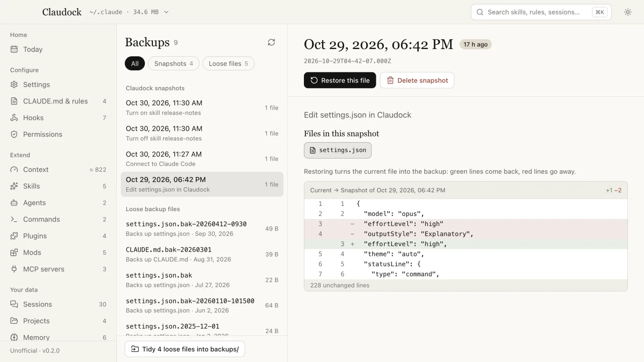Select snapshot Edit settings.json in Claudock

tap(202, 184)
